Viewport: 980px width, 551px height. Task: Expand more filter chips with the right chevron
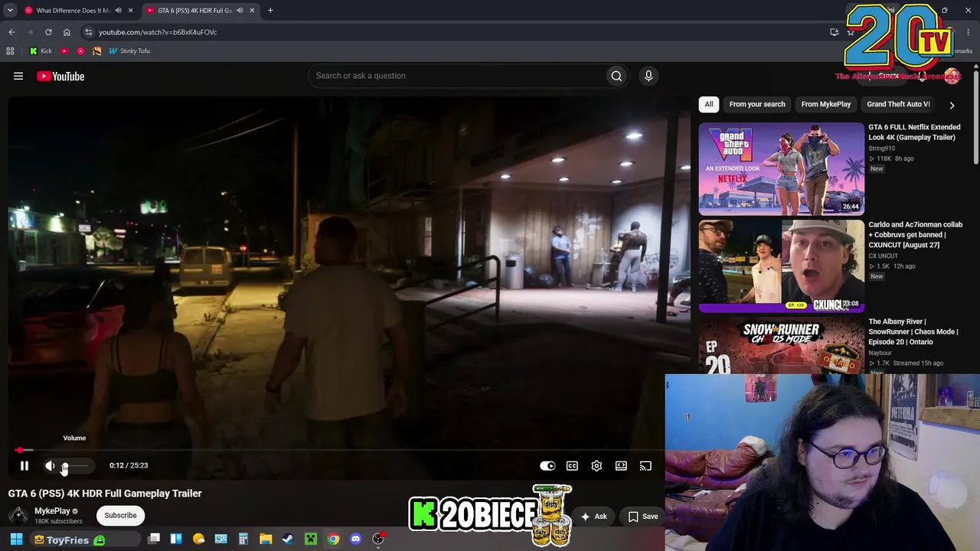pos(952,105)
